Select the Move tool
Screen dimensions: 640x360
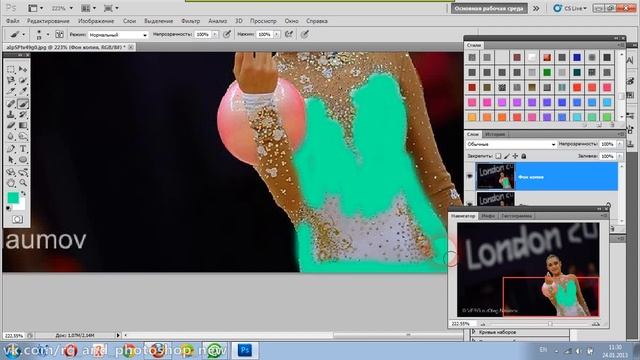(23, 69)
